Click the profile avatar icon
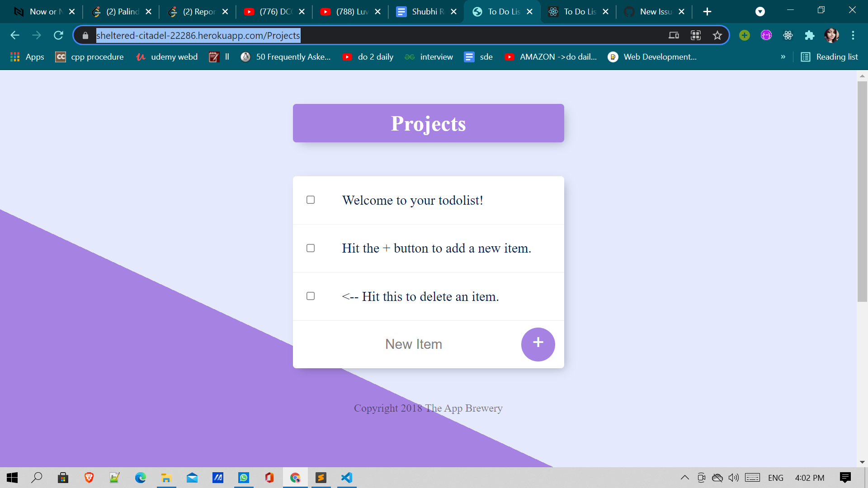 click(x=831, y=35)
